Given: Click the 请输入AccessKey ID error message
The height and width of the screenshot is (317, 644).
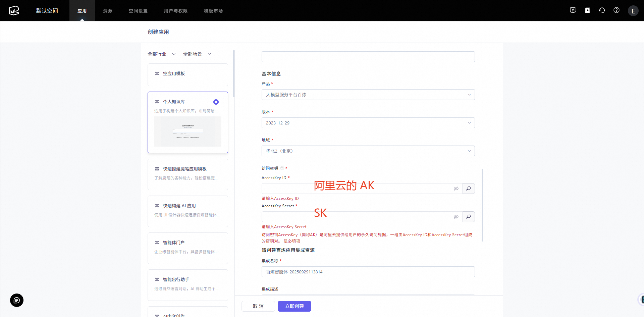Looking at the screenshot, I should [x=280, y=199].
